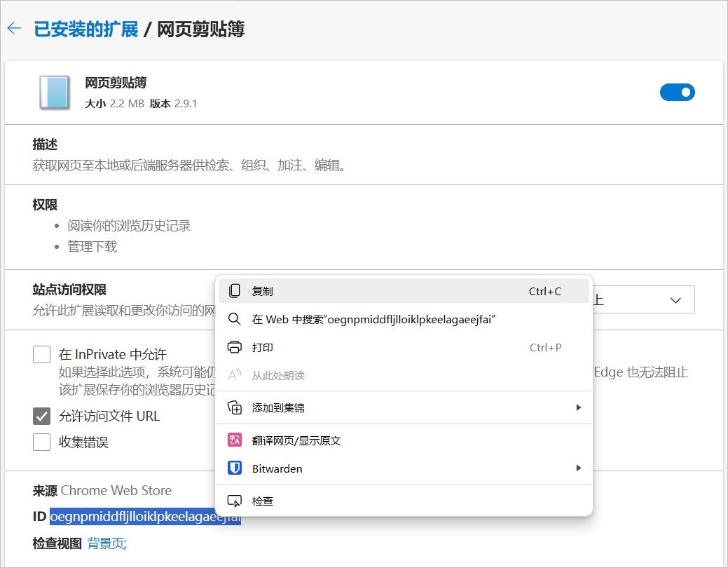Click the back arrow icon
Viewport: 728px width, 568px height.
(14, 29)
